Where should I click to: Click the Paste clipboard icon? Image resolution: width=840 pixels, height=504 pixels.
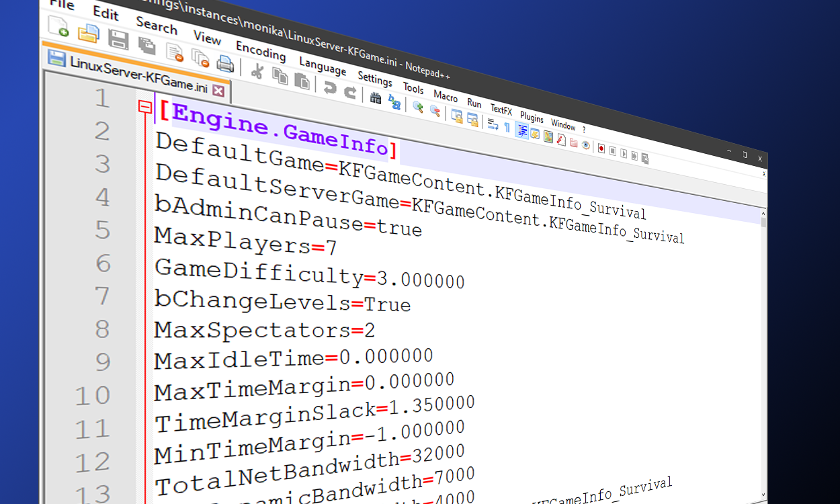point(302,81)
